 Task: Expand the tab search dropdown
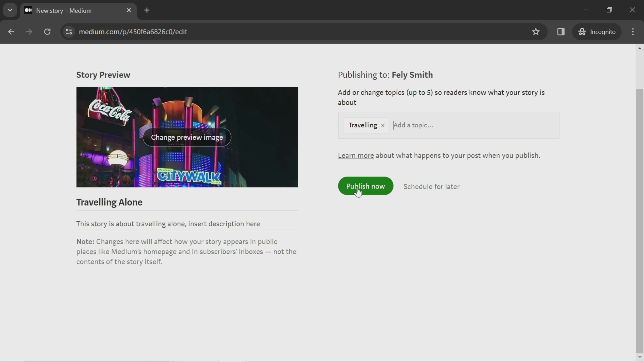click(10, 10)
